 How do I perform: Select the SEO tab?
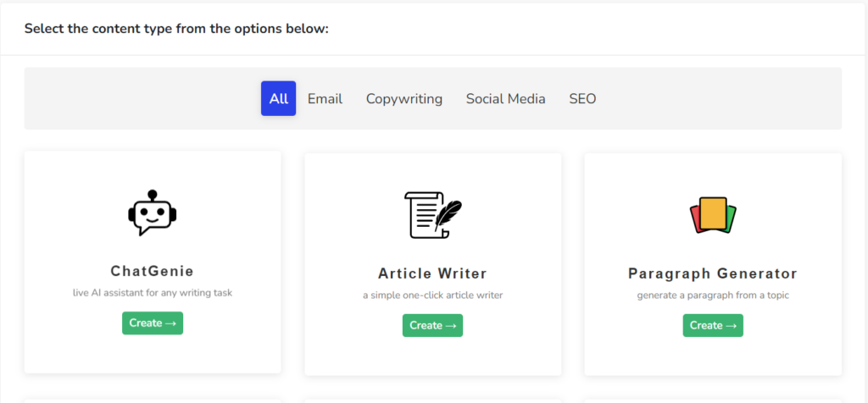pos(582,99)
